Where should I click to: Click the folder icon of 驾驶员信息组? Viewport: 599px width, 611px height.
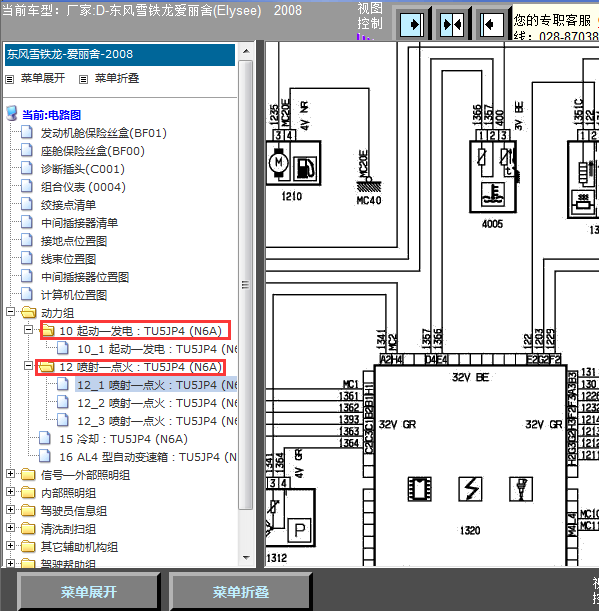coord(28,510)
